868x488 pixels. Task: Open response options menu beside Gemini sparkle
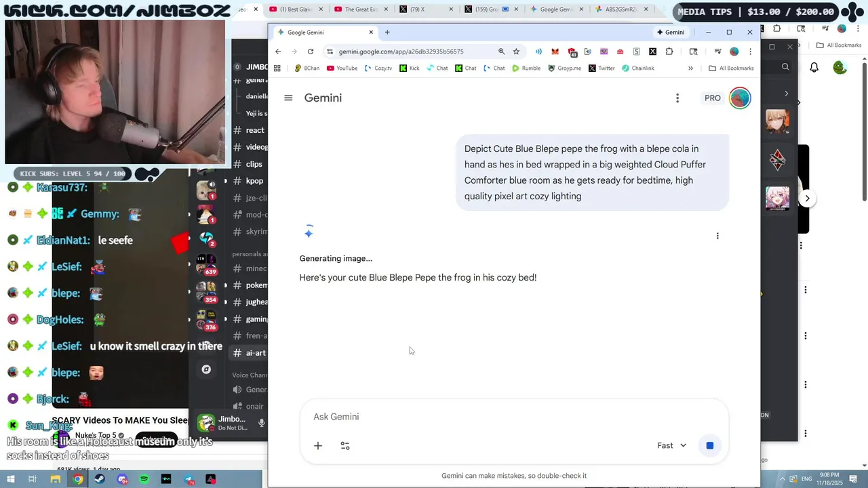[717, 236]
